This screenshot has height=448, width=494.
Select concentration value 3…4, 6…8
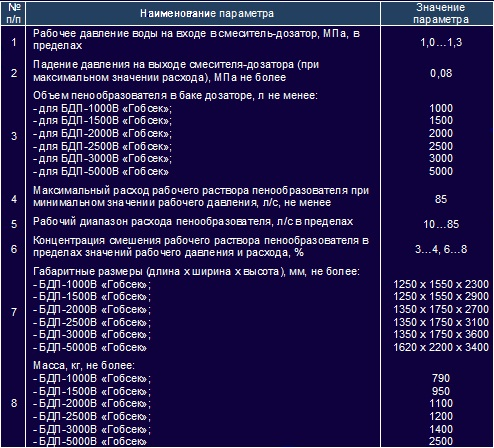[x=441, y=249]
